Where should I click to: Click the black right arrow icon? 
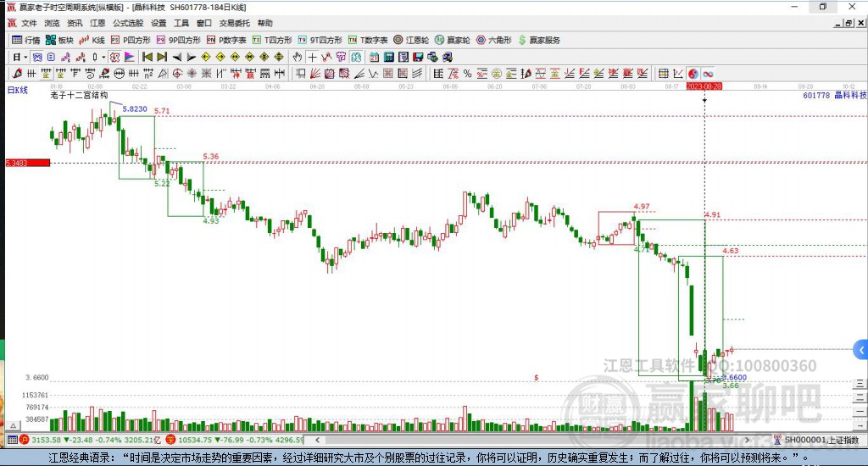(191, 57)
